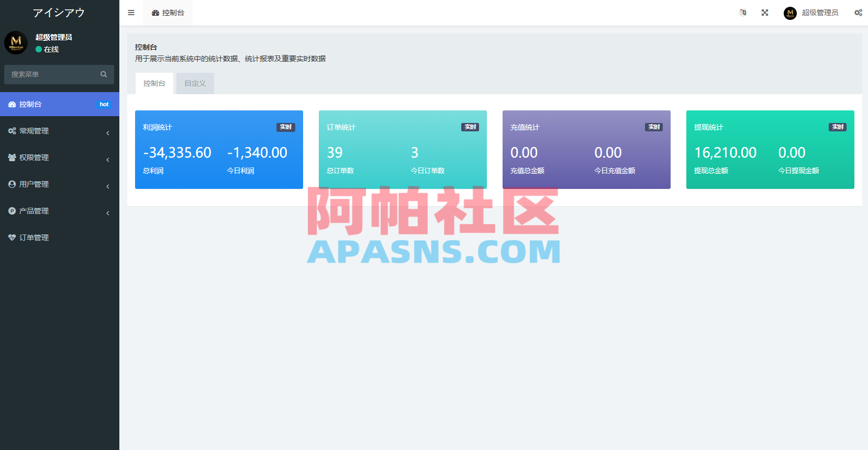This screenshot has width=868, height=450.
Task: Toggle the sidebar hamburger menu icon
Action: (131, 13)
